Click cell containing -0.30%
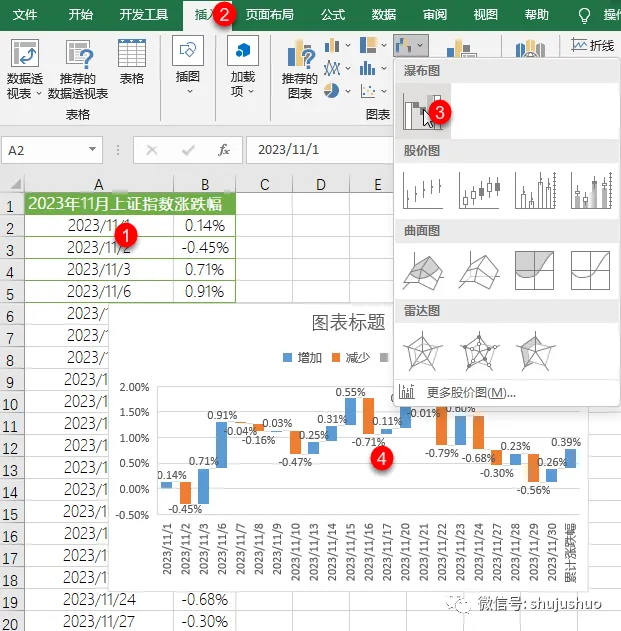Image resolution: width=621 pixels, height=631 pixels. coord(204,621)
